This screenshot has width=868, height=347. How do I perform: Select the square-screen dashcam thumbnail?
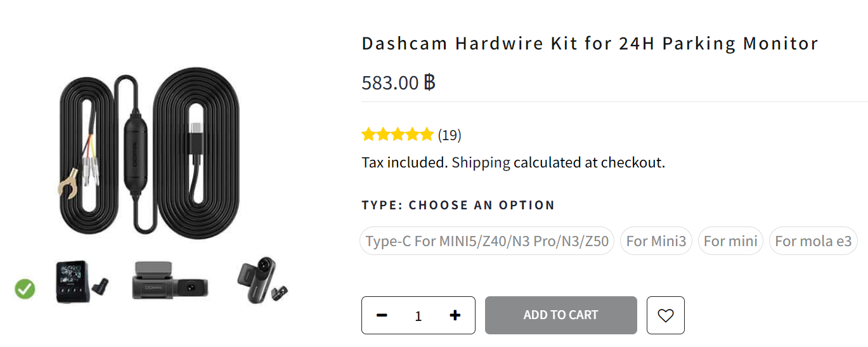coord(81,281)
